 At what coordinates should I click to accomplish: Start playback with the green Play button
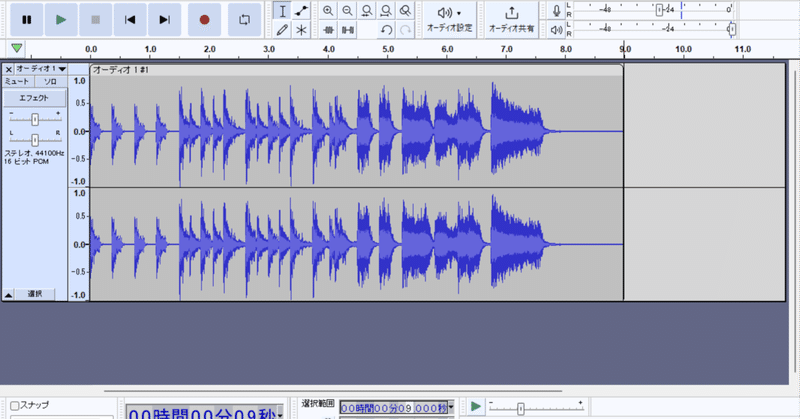(x=61, y=19)
